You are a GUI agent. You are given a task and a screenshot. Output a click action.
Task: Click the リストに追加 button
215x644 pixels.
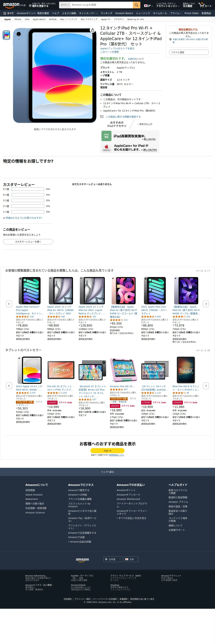[x=189, y=52]
